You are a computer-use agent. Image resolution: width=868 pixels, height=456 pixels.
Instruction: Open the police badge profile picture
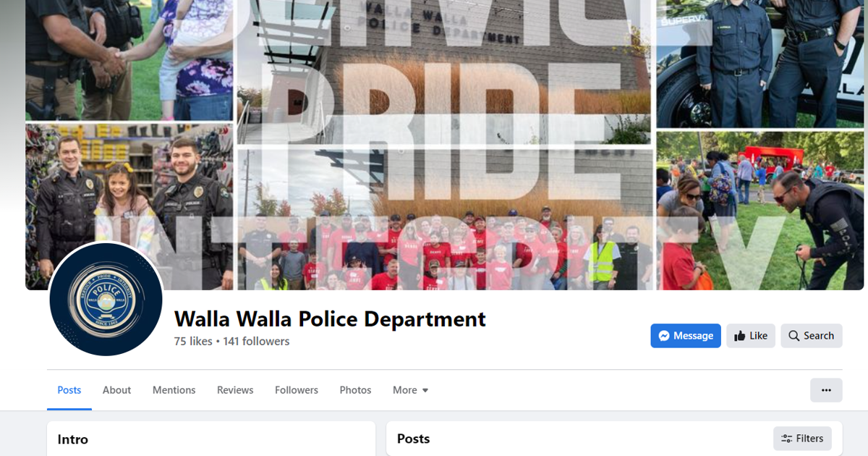[106, 300]
